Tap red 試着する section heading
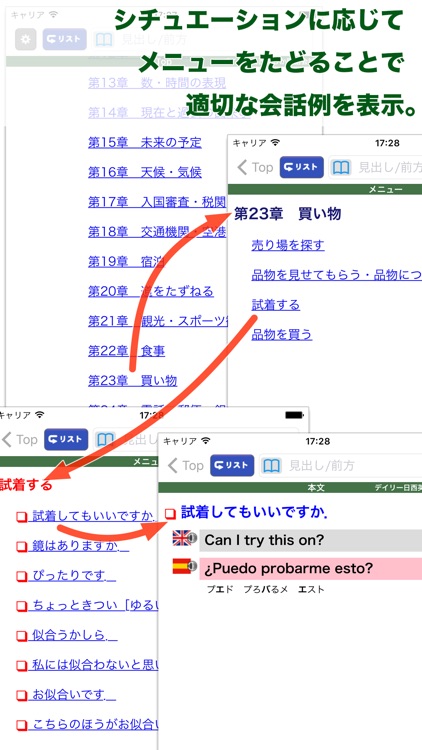This screenshot has height=750, width=422. [x=26, y=485]
